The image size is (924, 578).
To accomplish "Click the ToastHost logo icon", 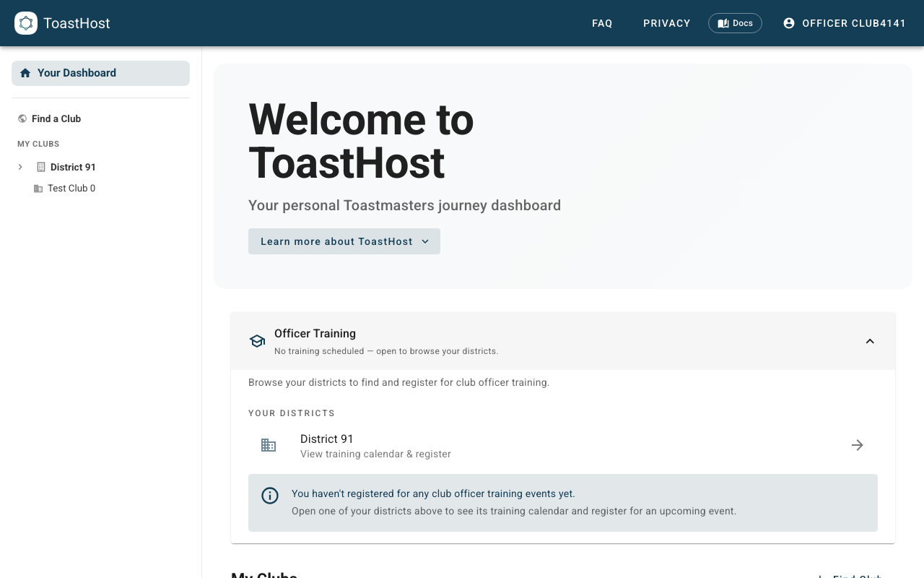I will tap(26, 23).
